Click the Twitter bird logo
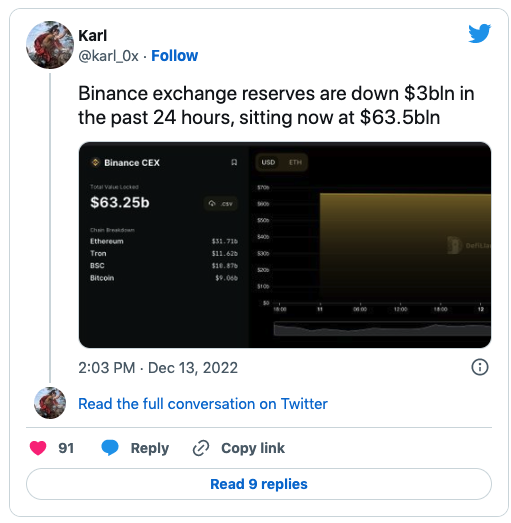The image size is (511, 523). pos(479,33)
